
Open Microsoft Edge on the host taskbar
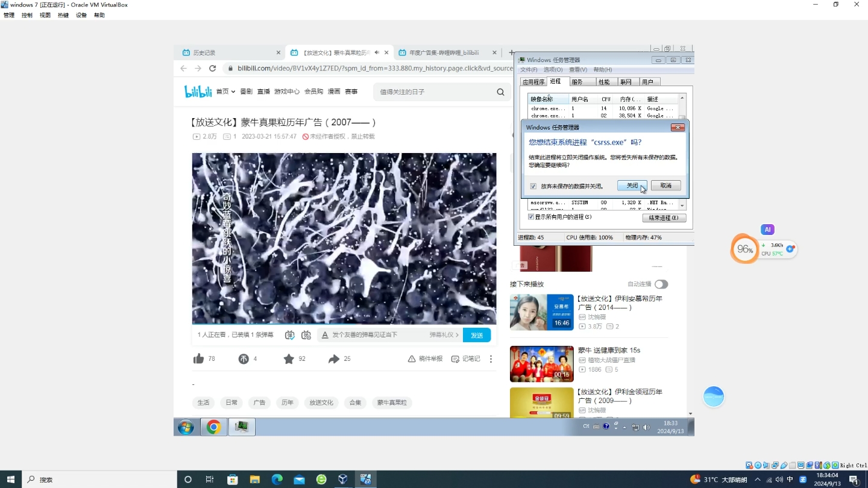tap(277, 480)
